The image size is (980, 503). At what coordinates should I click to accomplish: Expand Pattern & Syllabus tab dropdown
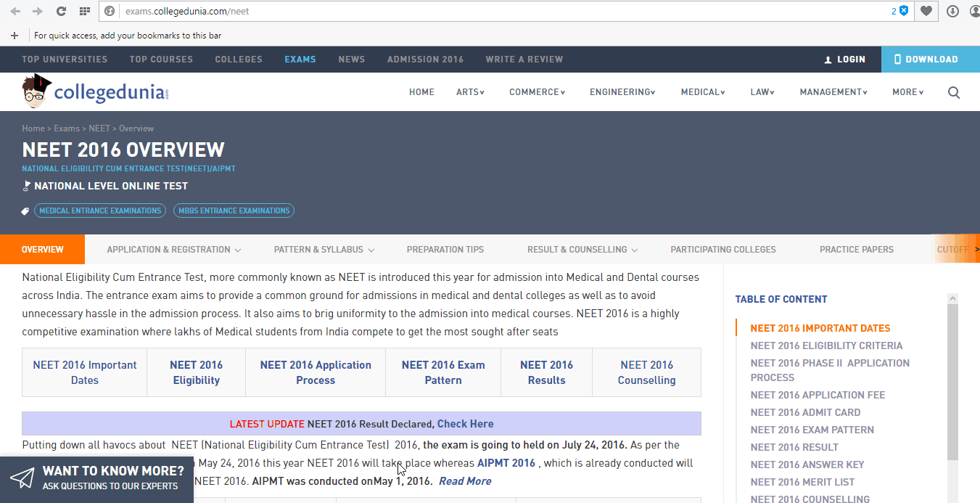[324, 250]
